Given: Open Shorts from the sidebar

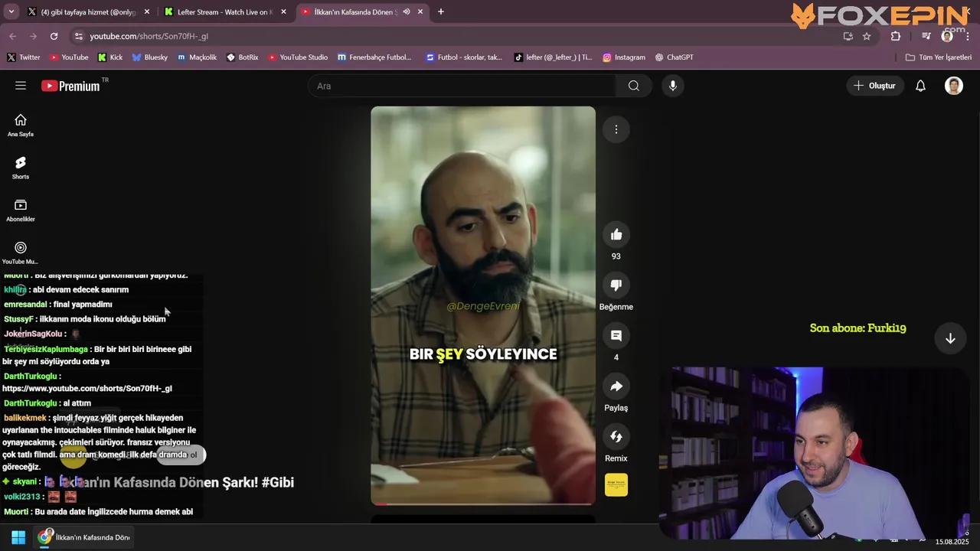Looking at the screenshot, I should [21, 168].
